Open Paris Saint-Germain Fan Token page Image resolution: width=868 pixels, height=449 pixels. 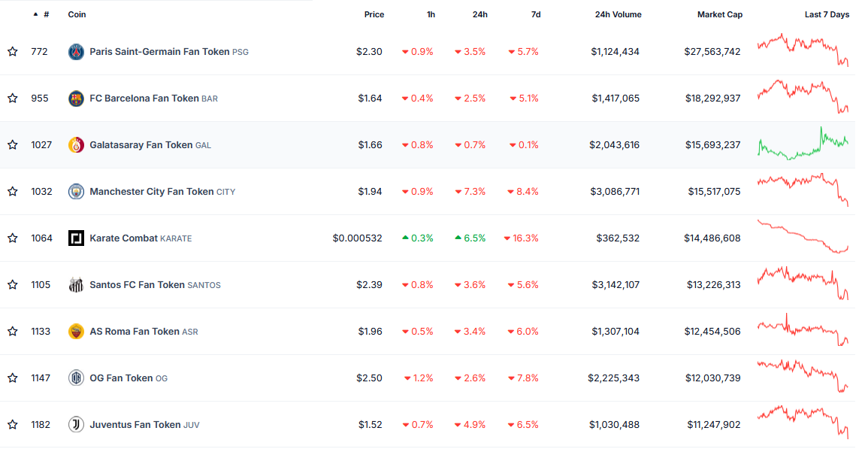[169, 52]
